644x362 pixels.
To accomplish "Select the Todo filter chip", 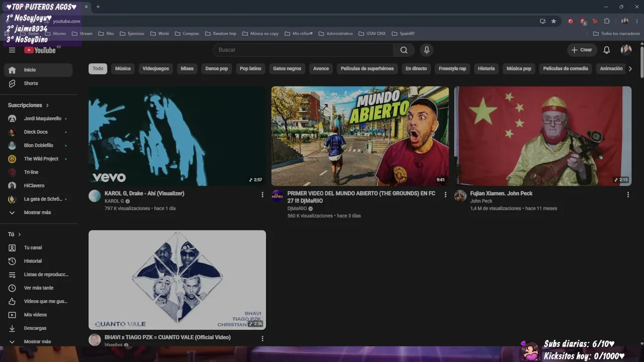I will point(98,69).
